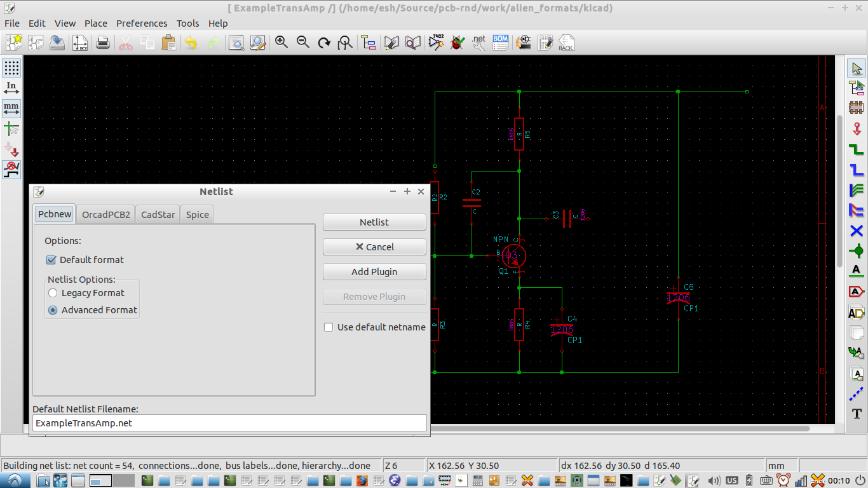Open the schematic hierarchy navigator icon
Image resolution: width=868 pixels, height=488 pixels.
[369, 43]
